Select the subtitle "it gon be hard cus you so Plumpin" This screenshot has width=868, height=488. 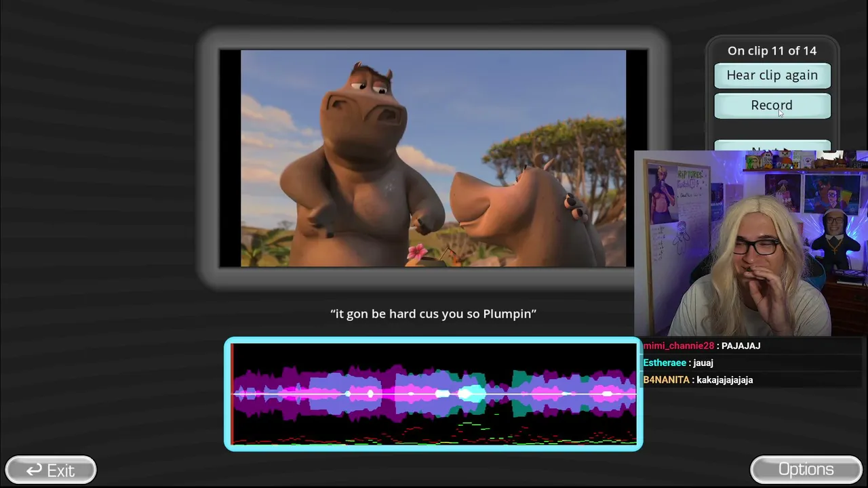click(x=433, y=314)
